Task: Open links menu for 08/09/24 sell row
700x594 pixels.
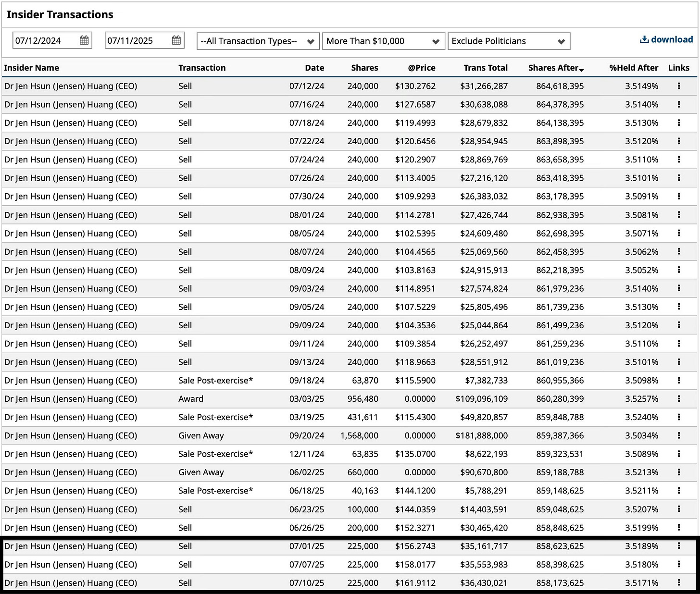Action: point(679,270)
